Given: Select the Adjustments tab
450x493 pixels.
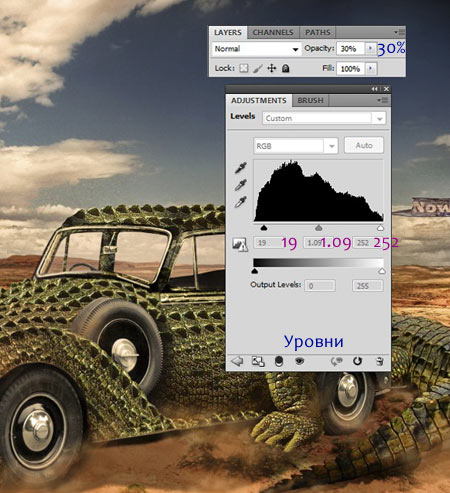Looking at the screenshot, I should point(259,100).
